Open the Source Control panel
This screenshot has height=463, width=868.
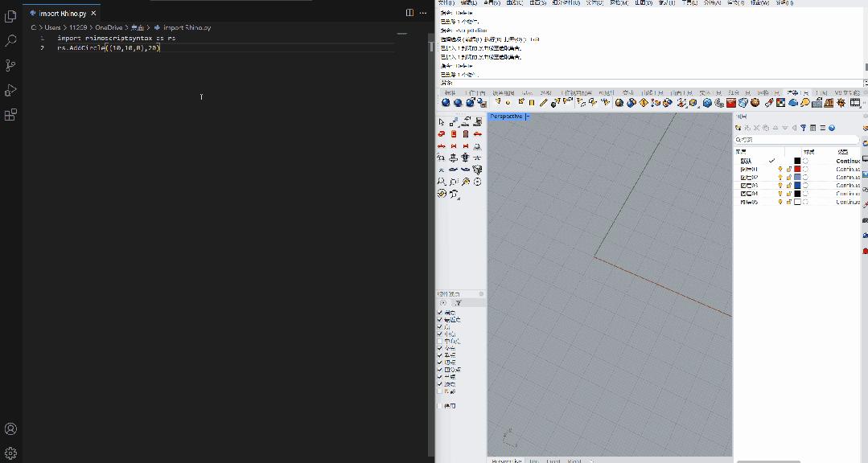click(10, 65)
